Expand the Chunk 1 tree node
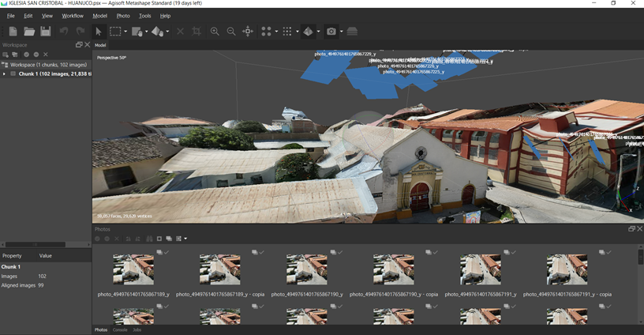The height and width of the screenshot is (335, 644). 4,74
